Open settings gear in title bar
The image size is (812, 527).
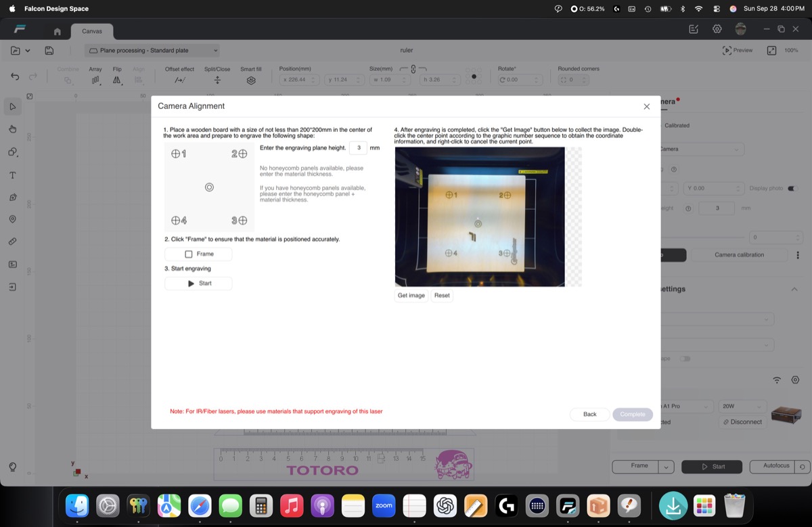(717, 29)
